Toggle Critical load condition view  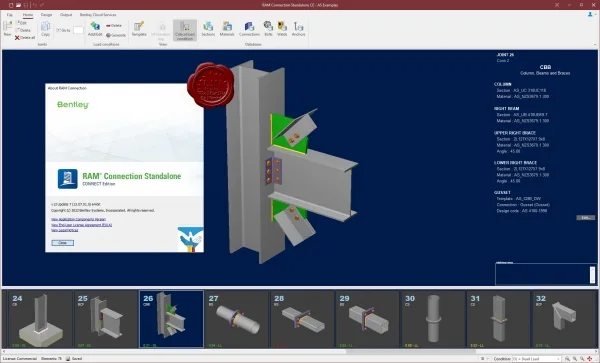[x=185, y=30]
